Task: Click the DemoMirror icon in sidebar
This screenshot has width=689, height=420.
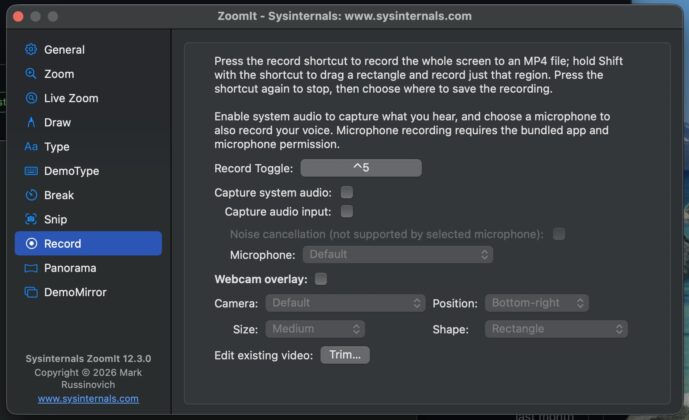Action: [x=31, y=292]
